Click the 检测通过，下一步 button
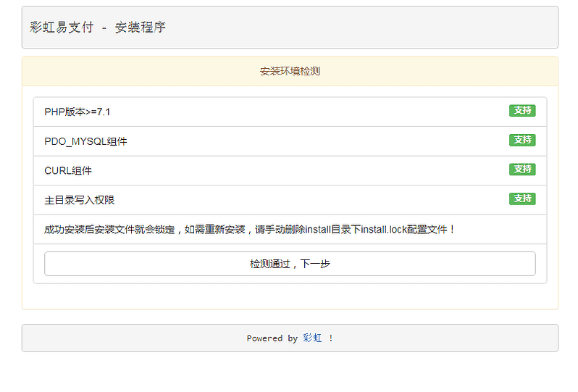 [290, 264]
